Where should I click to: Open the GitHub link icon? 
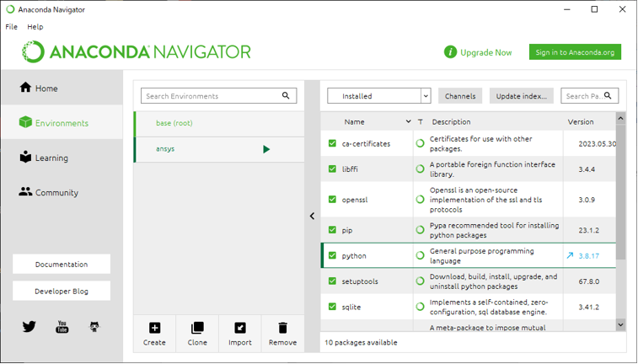[x=94, y=326]
